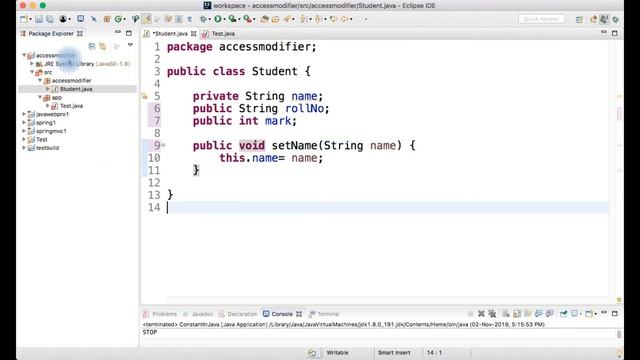The height and width of the screenshot is (360, 640).
Task: Click Open Perspective icon at top right
Action: coord(579,19)
